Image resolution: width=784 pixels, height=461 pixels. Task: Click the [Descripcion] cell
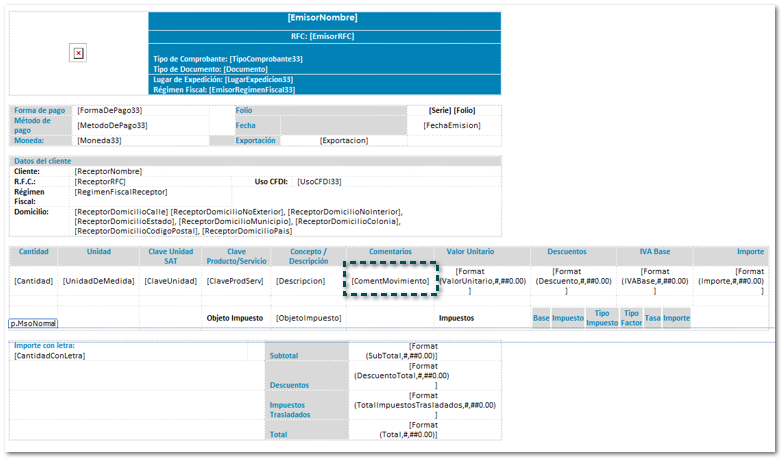coord(300,281)
